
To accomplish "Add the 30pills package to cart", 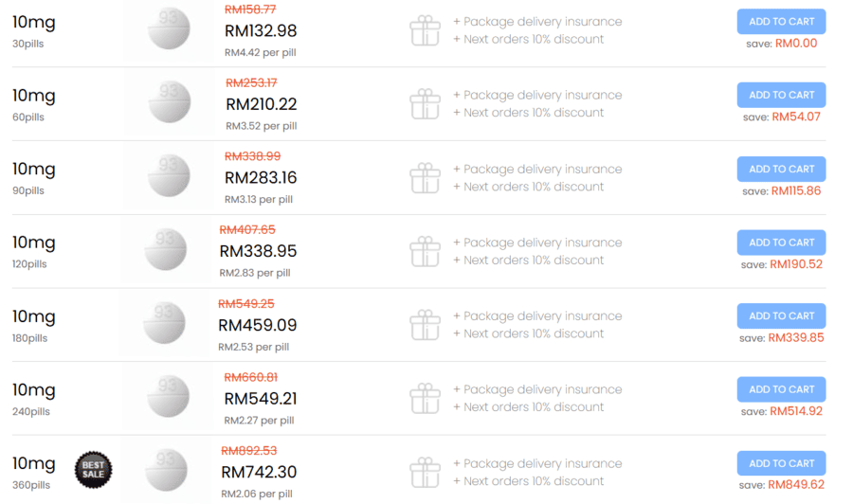I will click(781, 22).
